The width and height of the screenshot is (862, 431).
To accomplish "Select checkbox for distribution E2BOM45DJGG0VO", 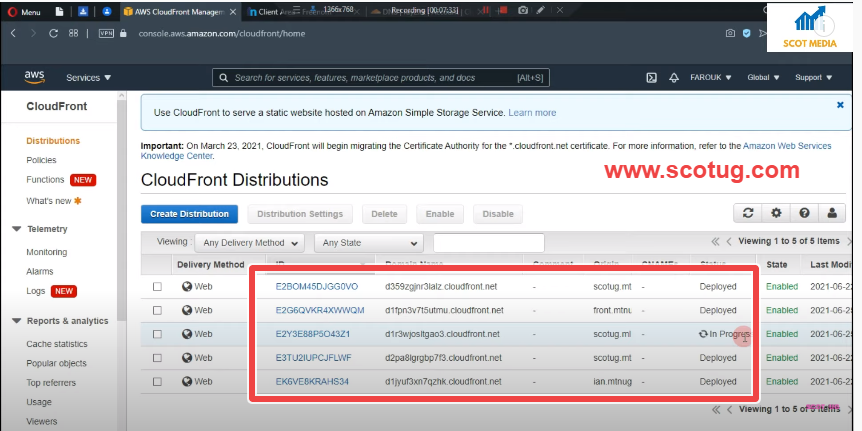I will [x=157, y=286].
